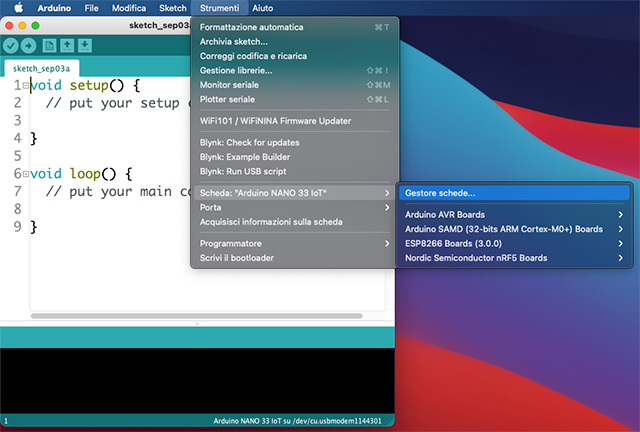Create a new sketch with the New icon
Image resolution: width=640 pixels, height=432 pixels.
click(x=49, y=45)
